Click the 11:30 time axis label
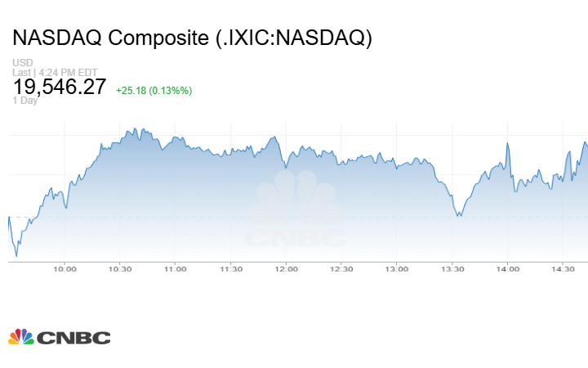588x368 pixels. click(230, 268)
